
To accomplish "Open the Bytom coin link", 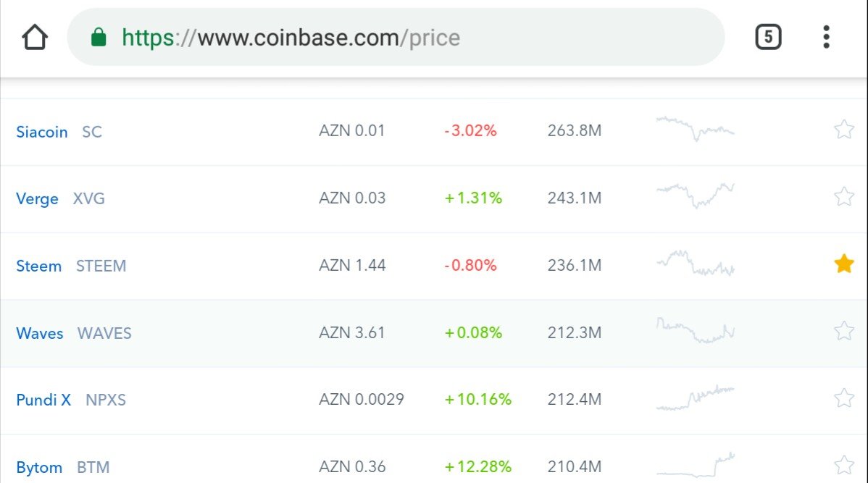I will 39,468.
